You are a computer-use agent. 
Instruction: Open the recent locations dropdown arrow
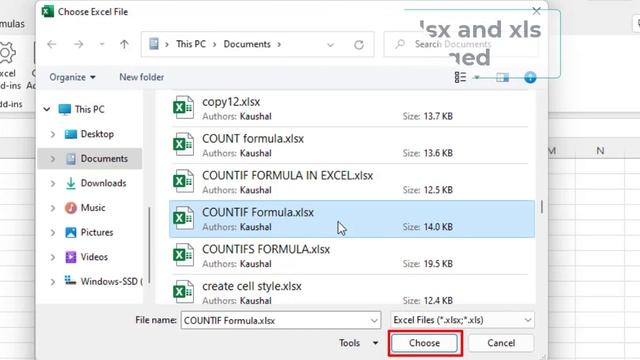coord(102,44)
